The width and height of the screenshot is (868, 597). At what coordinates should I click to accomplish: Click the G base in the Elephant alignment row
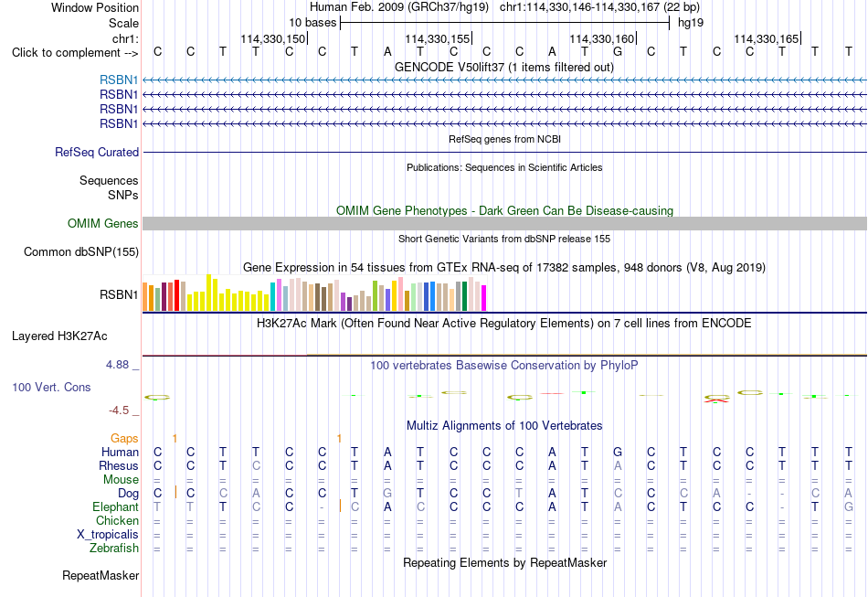[848, 507]
